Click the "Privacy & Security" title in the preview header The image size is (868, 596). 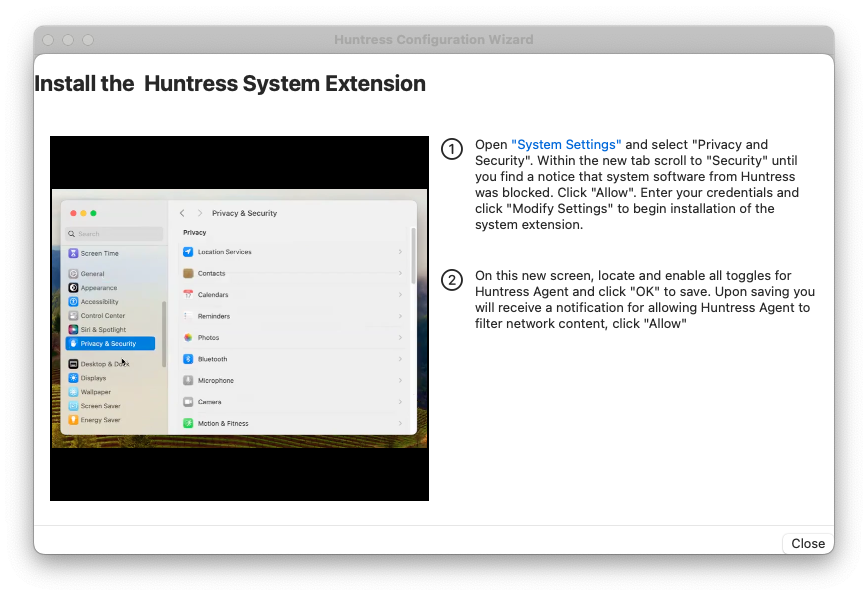[244, 213]
